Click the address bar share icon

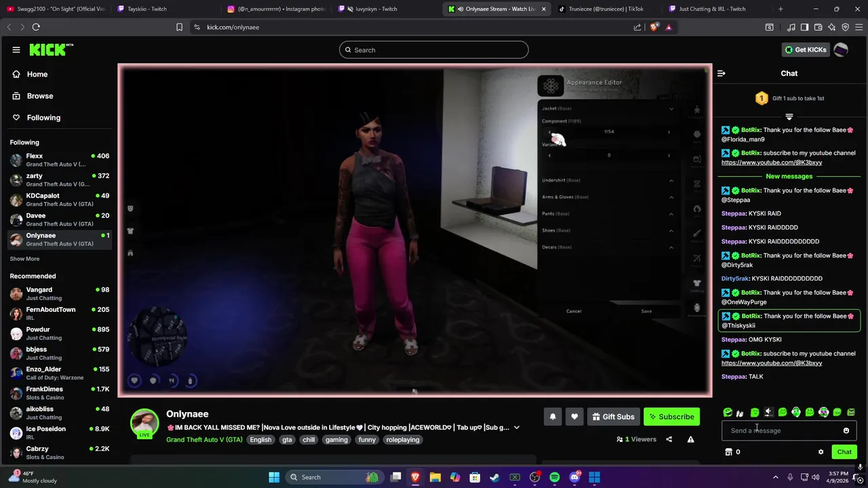tap(637, 27)
